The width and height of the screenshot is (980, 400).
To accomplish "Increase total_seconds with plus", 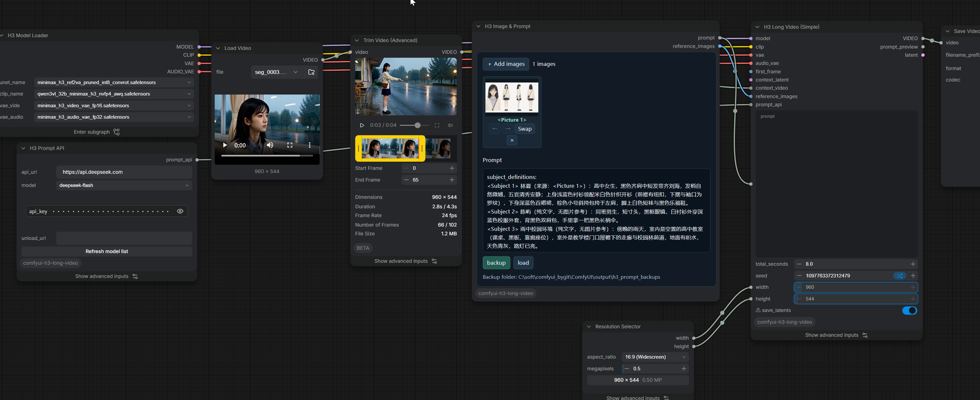I will [913, 264].
